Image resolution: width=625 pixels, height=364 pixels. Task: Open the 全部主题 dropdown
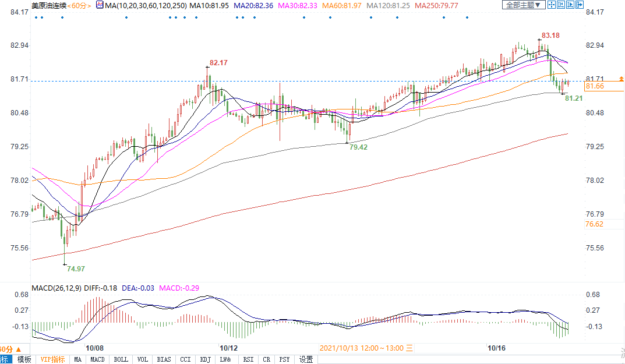[522, 5]
